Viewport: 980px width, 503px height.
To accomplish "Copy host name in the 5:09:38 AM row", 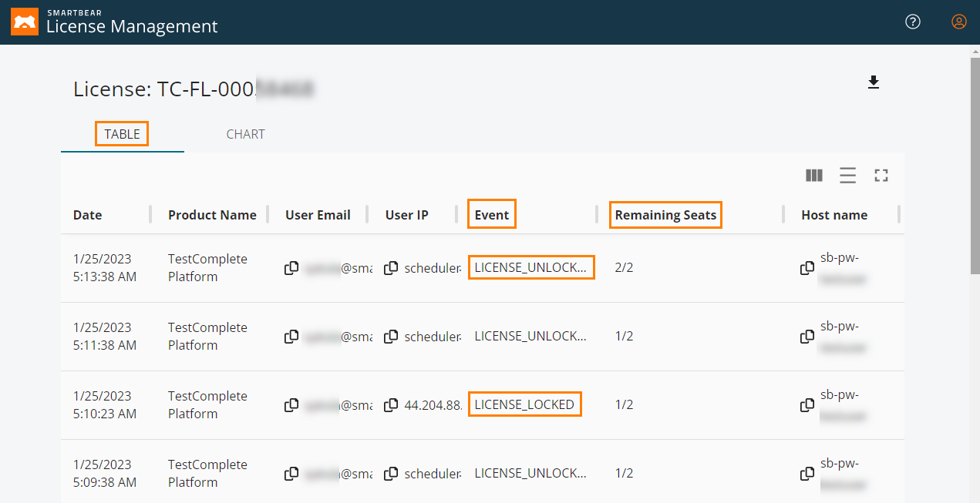I will click(807, 474).
